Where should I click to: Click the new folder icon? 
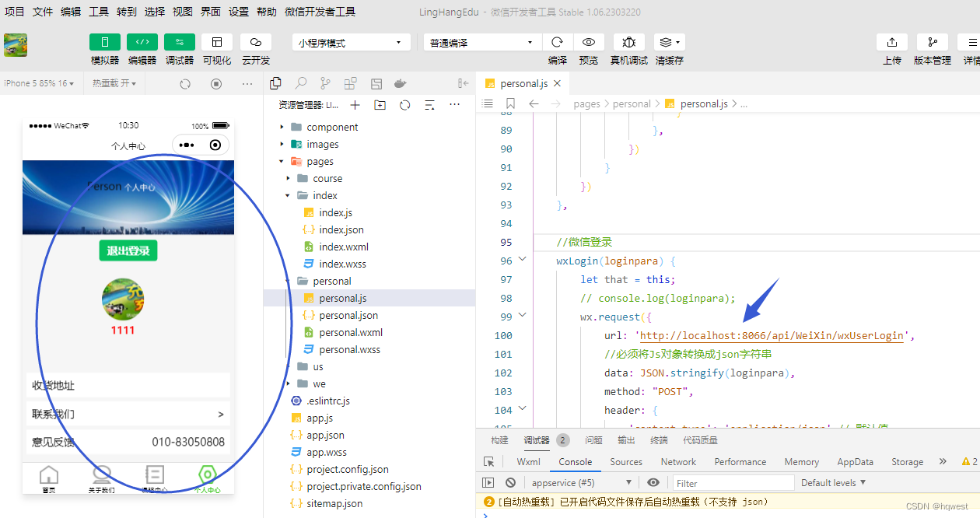coord(380,105)
